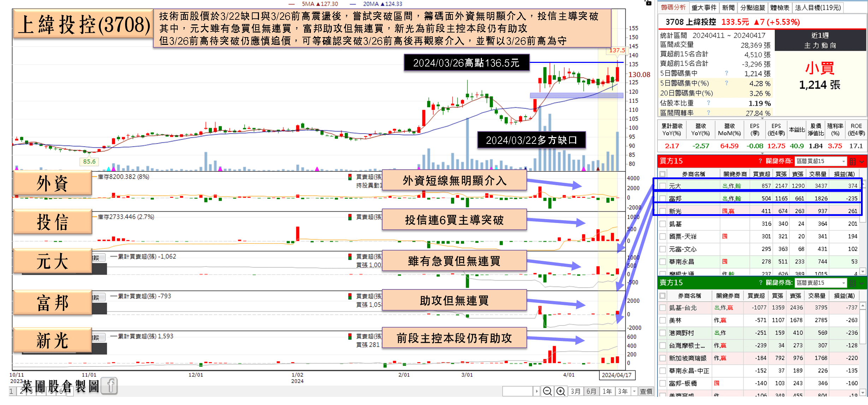Toggle the select-all checkbox in 買方15 header
This screenshot has height=405, width=868.
[x=663, y=174]
